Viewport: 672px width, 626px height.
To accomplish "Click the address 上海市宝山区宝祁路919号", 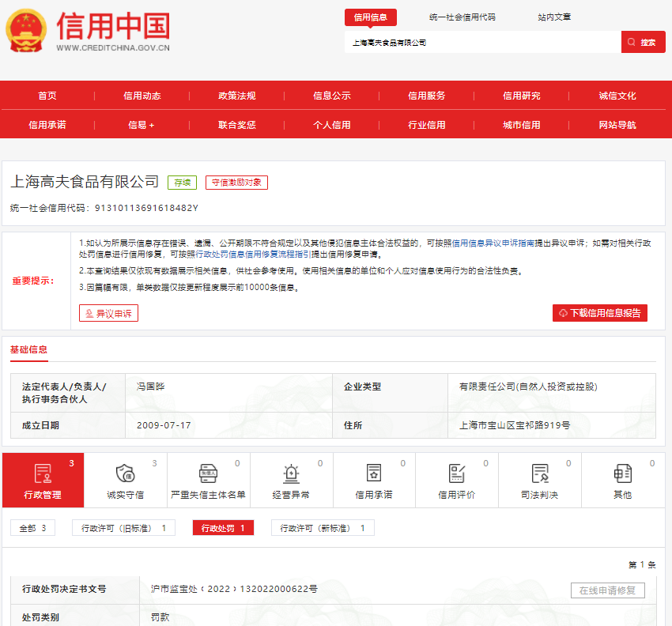I will (x=515, y=425).
